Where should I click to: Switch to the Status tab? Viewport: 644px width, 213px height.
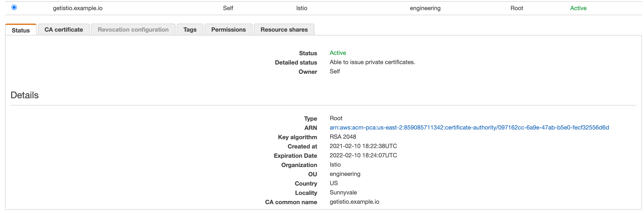pyautogui.click(x=21, y=30)
